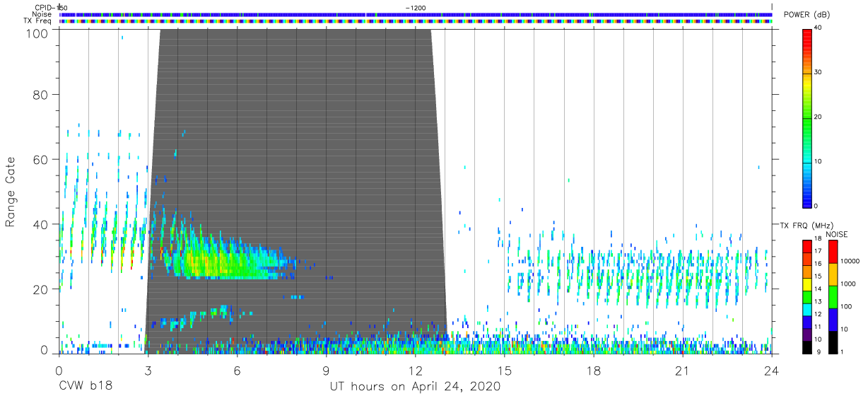Click the '60' range gate tick label
Image resolution: width=868 pixels, height=401 pixels.
39,159
